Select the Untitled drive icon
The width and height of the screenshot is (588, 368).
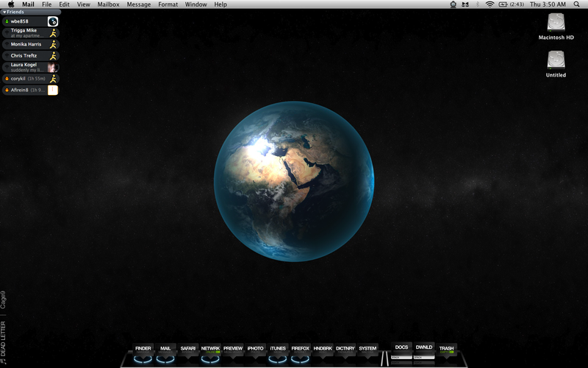click(x=556, y=60)
